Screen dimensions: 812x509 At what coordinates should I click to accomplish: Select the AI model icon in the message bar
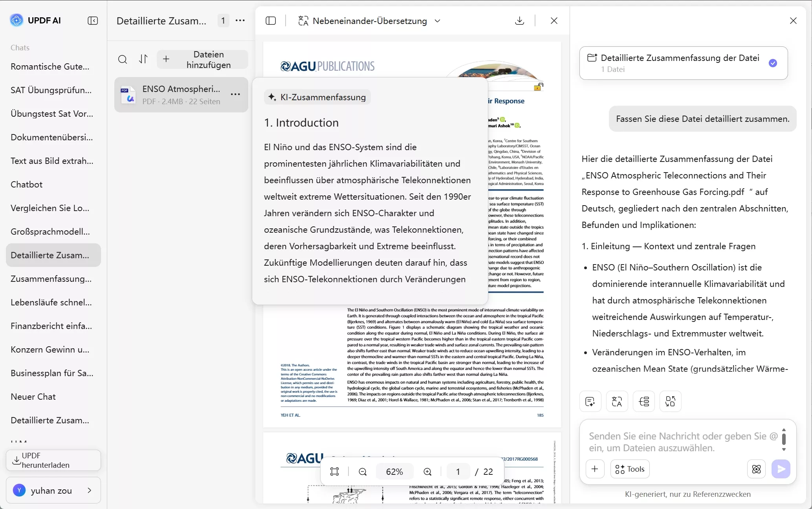756,469
